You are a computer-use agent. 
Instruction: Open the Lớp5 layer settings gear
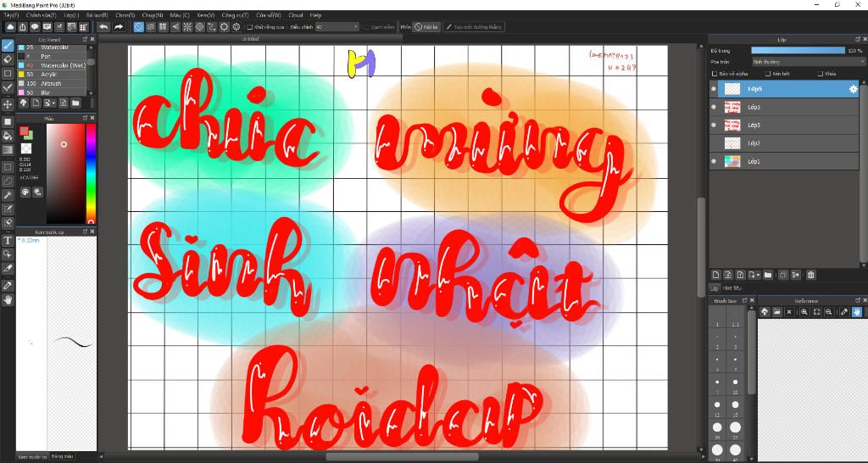point(853,88)
